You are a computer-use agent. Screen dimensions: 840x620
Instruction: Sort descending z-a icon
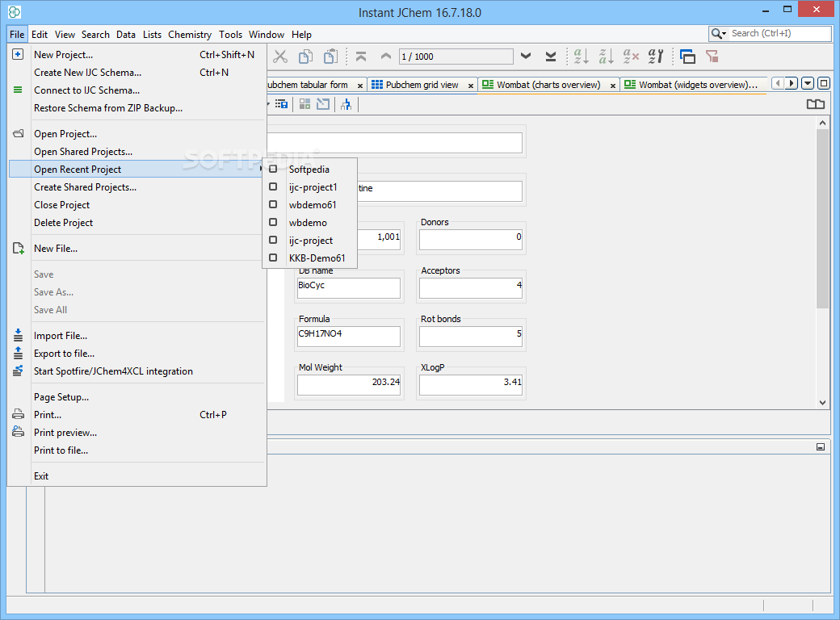(x=606, y=57)
